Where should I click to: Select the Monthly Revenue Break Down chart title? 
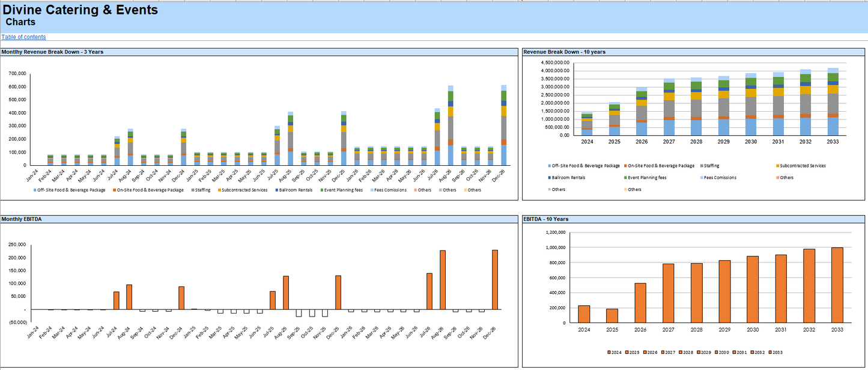[x=52, y=52]
